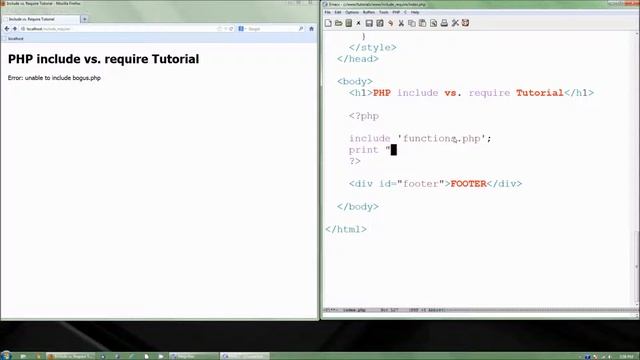Open the Emacs Buffers menu
Viewport: 640px width, 360px height.
point(369,12)
